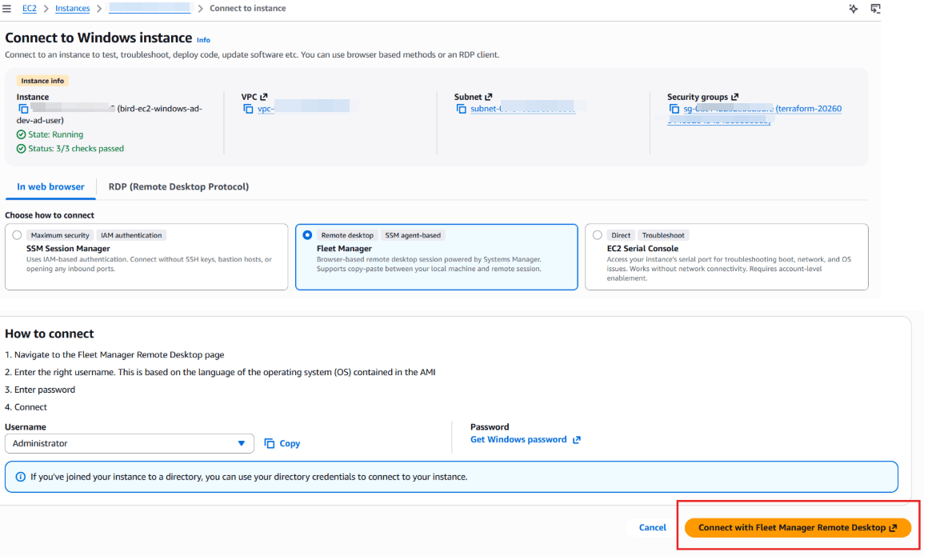Screen dimensions: 952x560
Task: Click the Maximum security tag
Action: [60, 236]
